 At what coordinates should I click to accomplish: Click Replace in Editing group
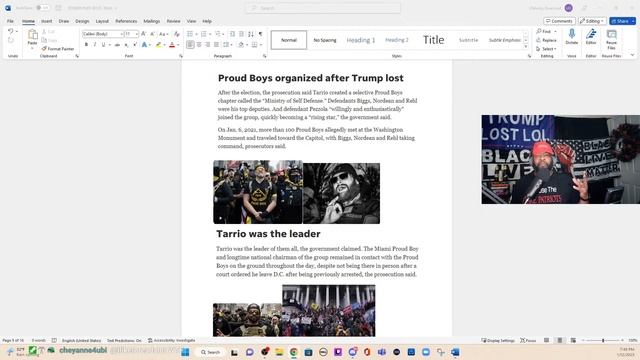(x=547, y=40)
